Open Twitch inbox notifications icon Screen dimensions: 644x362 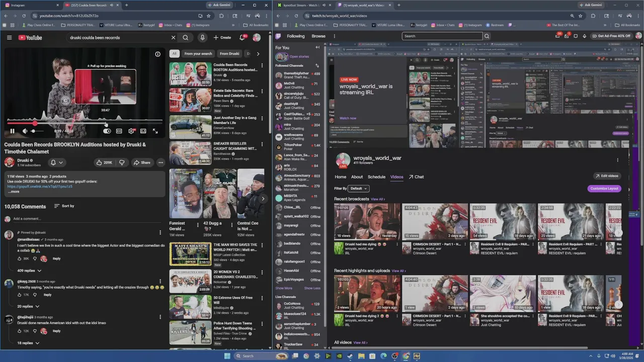[567, 36]
